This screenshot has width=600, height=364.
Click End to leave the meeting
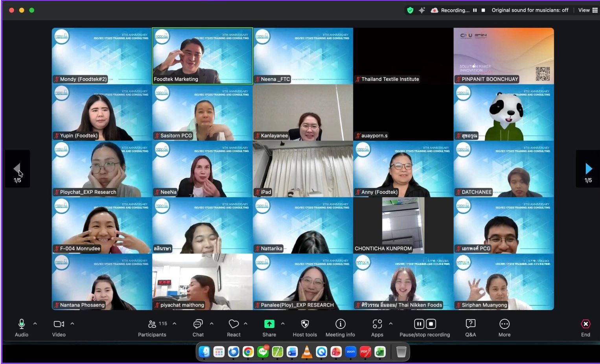(x=585, y=327)
